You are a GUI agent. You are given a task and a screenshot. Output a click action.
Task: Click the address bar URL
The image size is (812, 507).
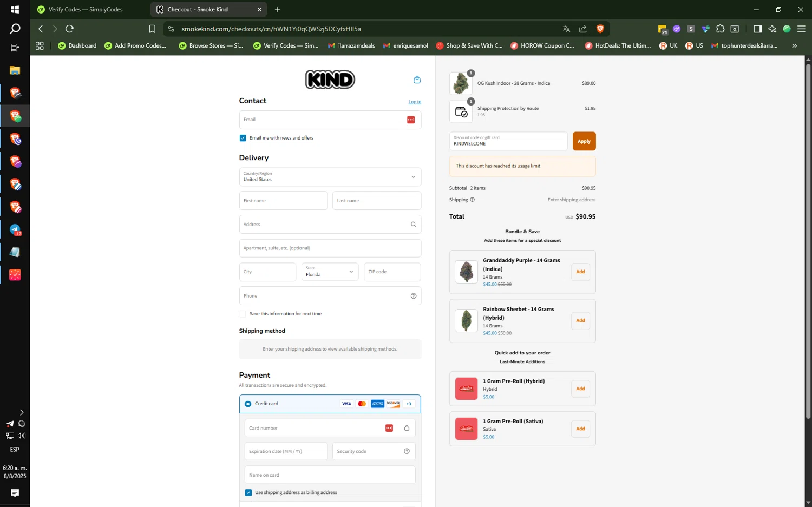click(271, 29)
